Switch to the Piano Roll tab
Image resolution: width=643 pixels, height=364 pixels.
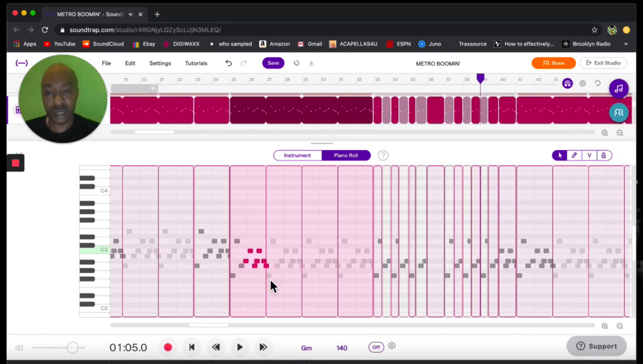click(346, 155)
